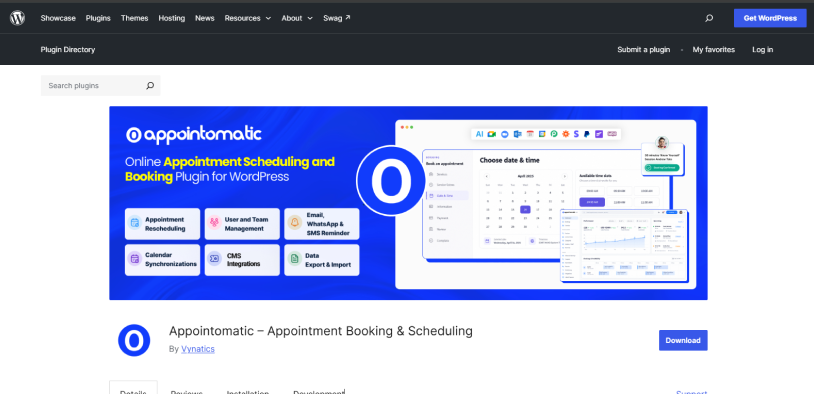814x394 pixels.
Task: Click the Appointomatic banner image
Action: click(408, 203)
